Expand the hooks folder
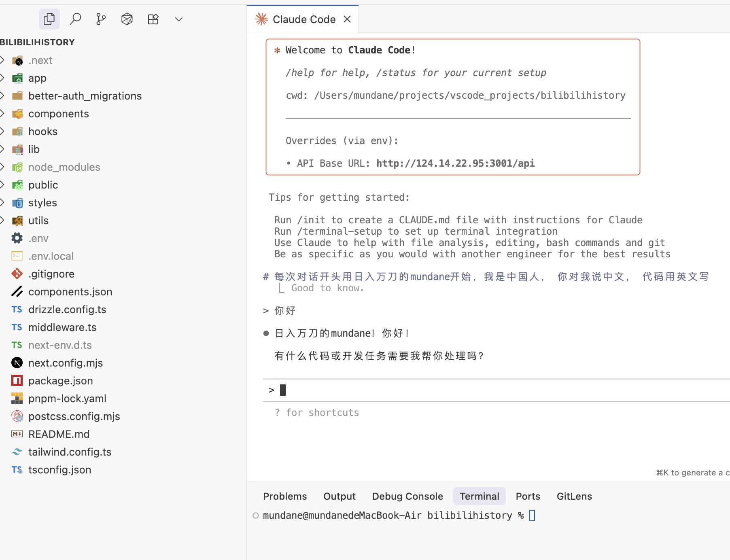This screenshot has height=560, width=730. tap(2, 132)
